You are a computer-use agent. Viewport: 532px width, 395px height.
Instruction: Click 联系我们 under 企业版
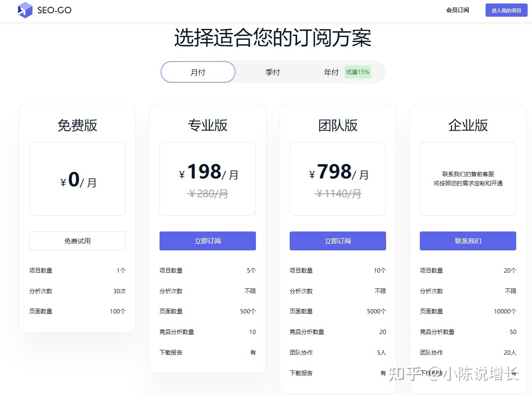(x=468, y=241)
